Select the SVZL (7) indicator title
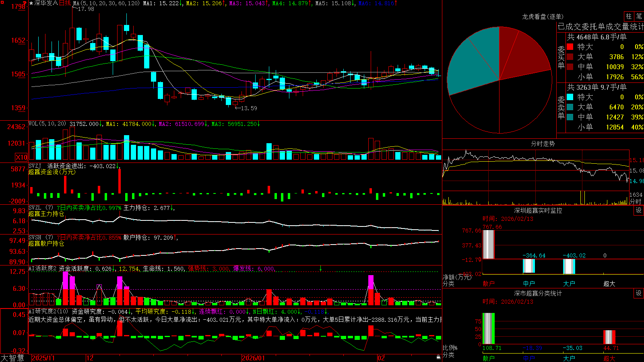Screen dimensions: 644x362 tap(41, 208)
